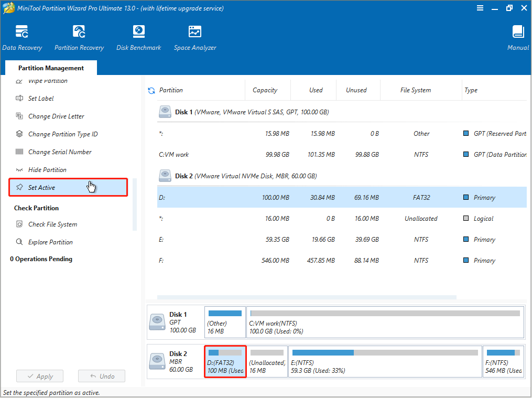Open the hamburger menu
The width and height of the screenshot is (532, 398).
click(x=480, y=8)
